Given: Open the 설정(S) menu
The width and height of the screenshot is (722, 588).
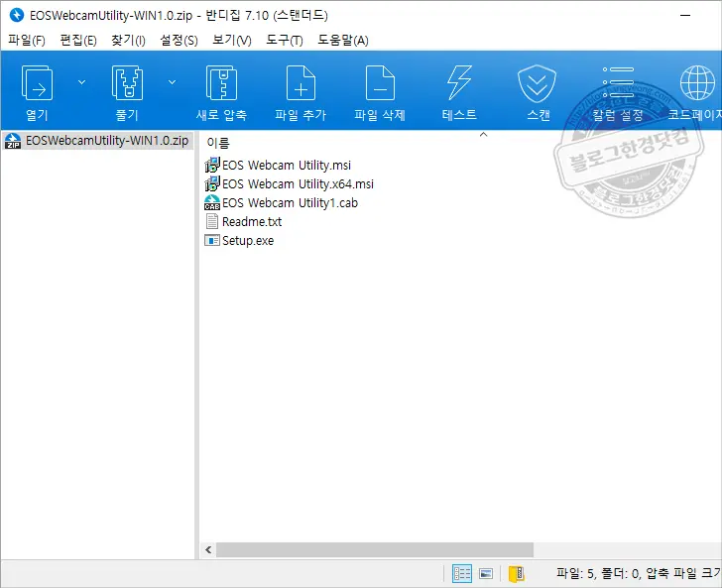Looking at the screenshot, I should [179, 41].
